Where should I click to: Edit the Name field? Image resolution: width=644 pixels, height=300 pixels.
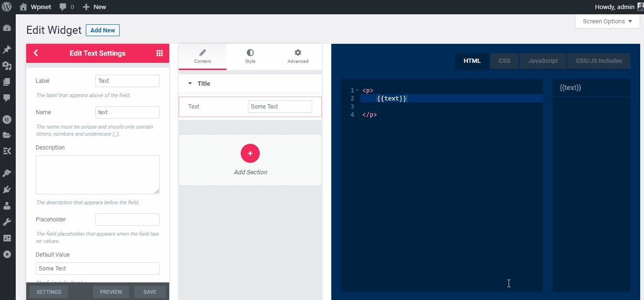coord(127,112)
